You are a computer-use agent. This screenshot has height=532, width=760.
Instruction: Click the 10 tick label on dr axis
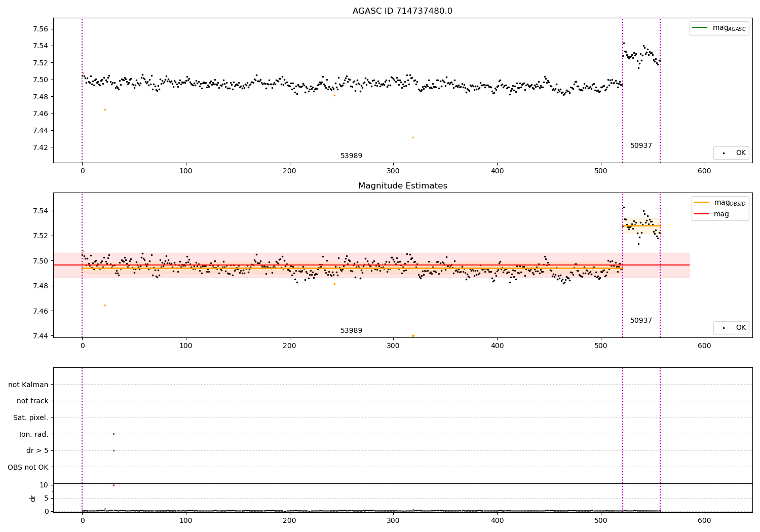click(x=44, y=485)
